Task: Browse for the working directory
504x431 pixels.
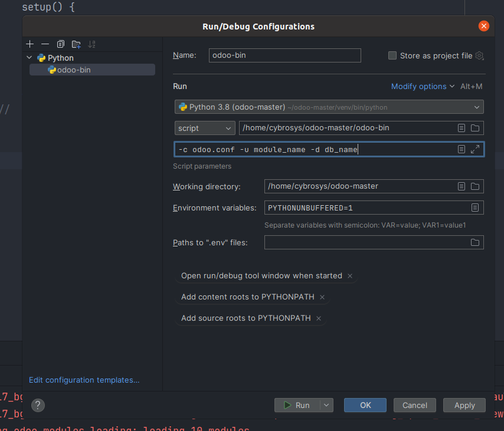Action: tap(475, 186)
